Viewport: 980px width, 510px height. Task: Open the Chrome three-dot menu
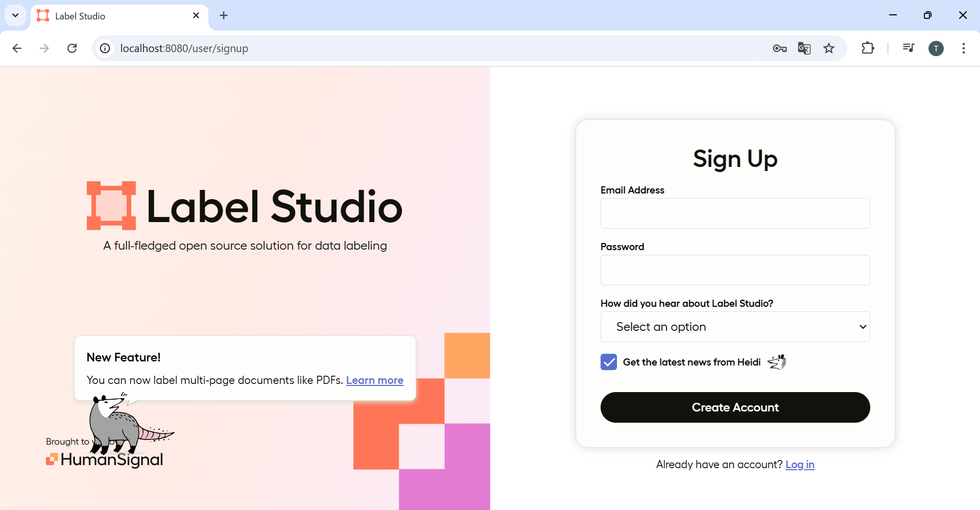coord(964,48)
